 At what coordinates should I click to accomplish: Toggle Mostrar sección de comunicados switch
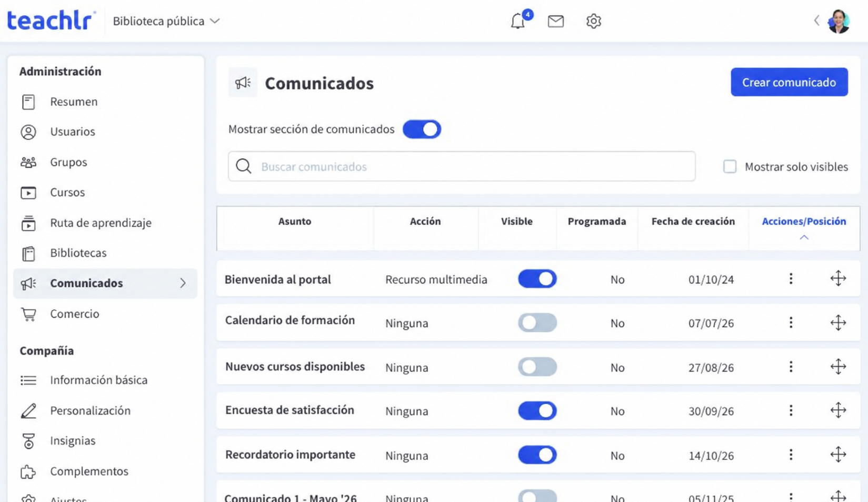tap(422, 129)
